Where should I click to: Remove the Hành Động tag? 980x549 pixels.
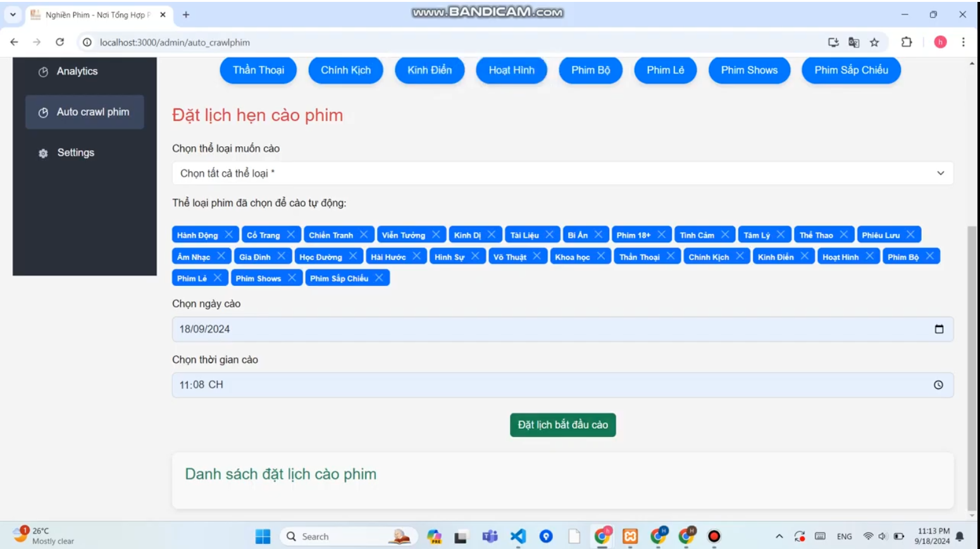tap(229, 235)
